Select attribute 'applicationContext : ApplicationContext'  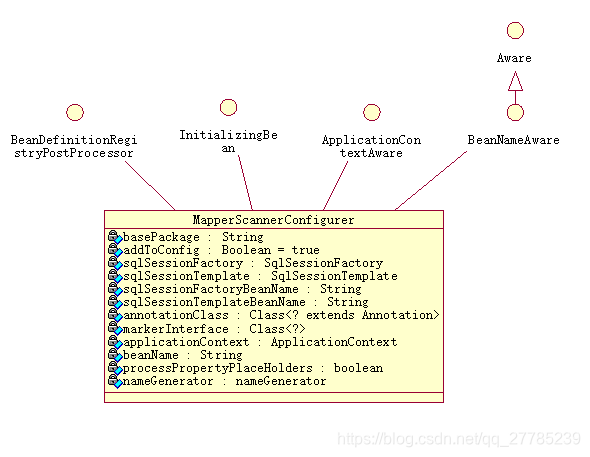(x=260, y=342)
